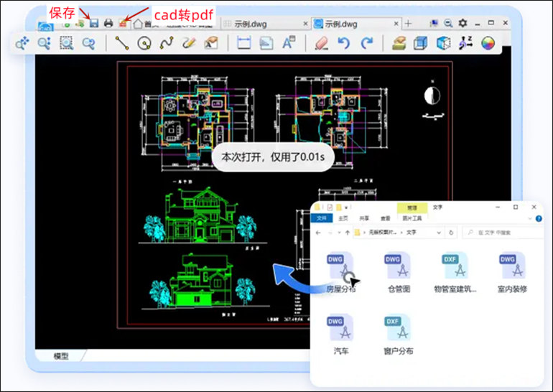The image size is (553, 392).
Task: Click the Redo arrow icon
Action: click(367, 43)
